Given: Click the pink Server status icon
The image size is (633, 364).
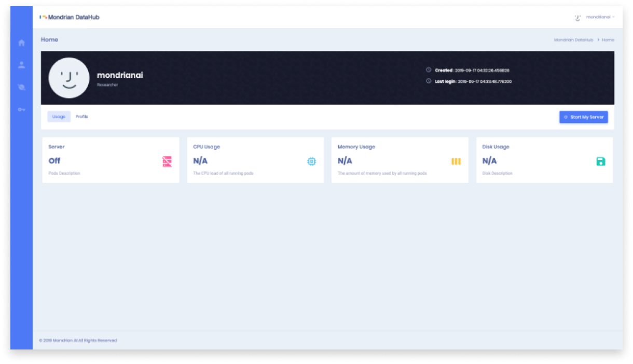Looking at the screenshot, I should click(167, 161).
